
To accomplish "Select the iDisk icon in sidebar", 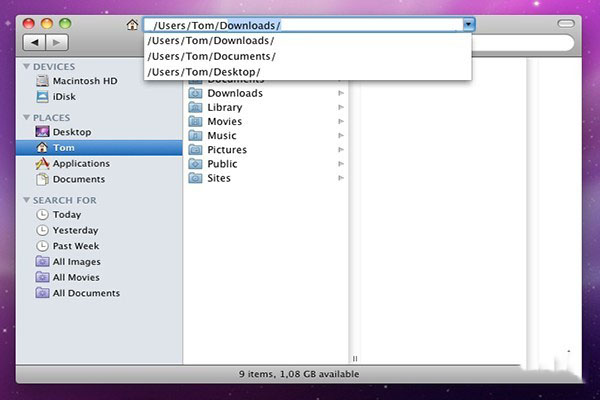I will click(x=42, y=96).
